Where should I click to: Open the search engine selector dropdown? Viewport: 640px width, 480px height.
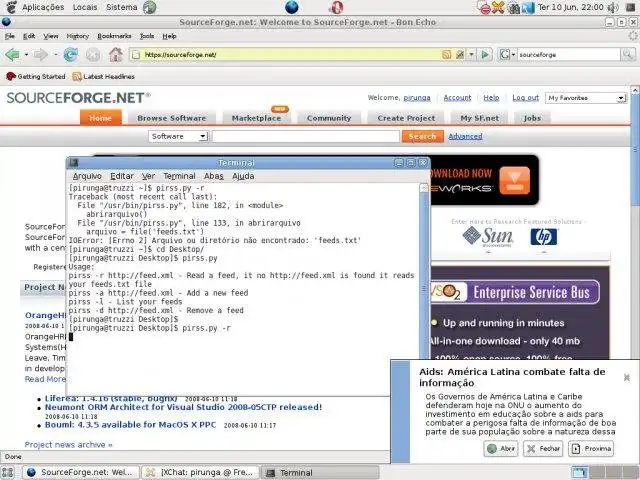[x=508, y=54]
